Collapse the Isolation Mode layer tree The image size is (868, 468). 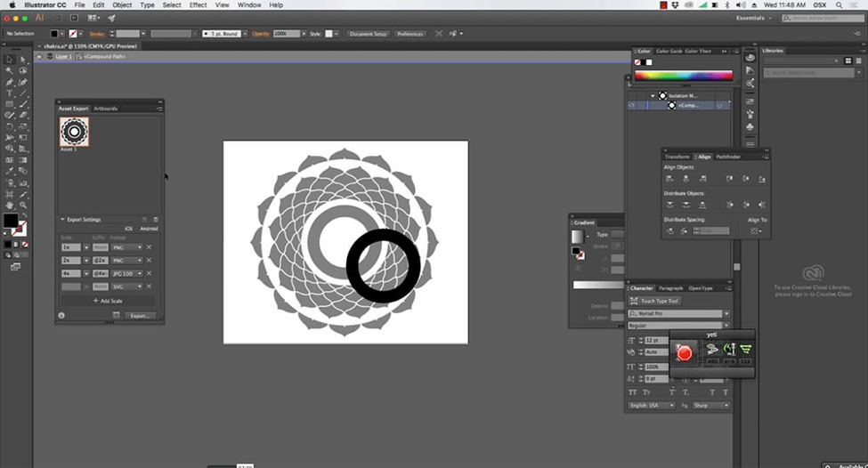653,96
